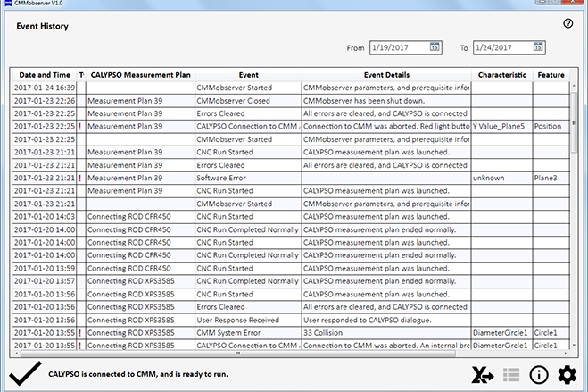Export event history to Excel
588x392 pixels.
click(483, 375)
